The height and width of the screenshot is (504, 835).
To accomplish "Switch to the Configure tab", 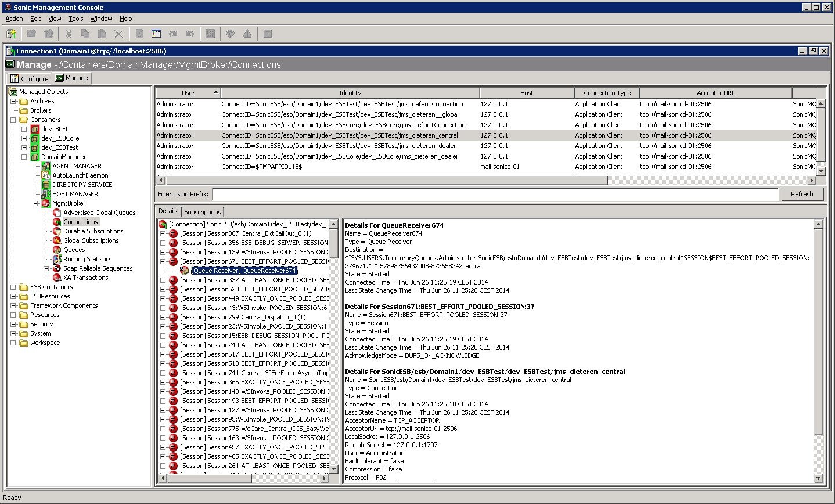I will coord(29,78).
